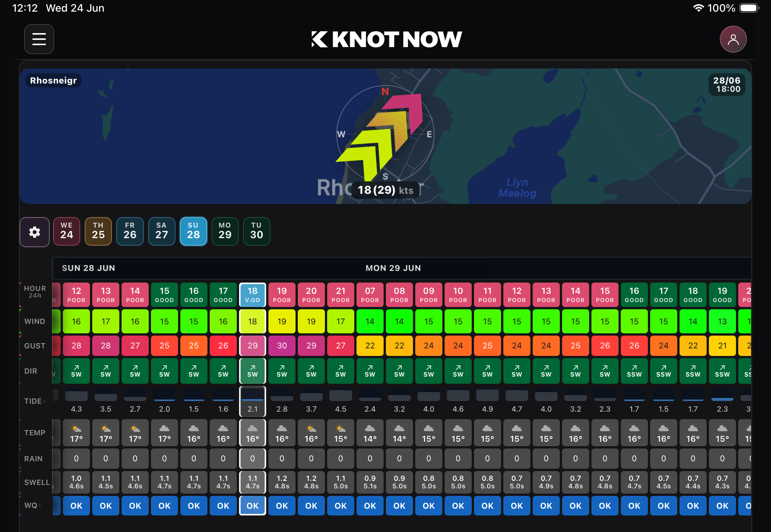Click the SWELL row label

coord(37,482)
